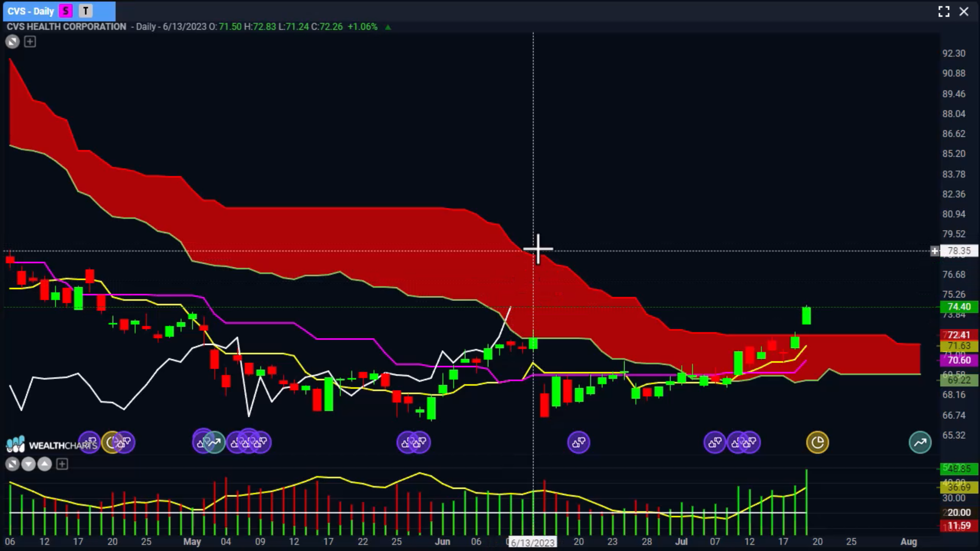Click the green up-triangle beside +1.06%

point(388,27)
